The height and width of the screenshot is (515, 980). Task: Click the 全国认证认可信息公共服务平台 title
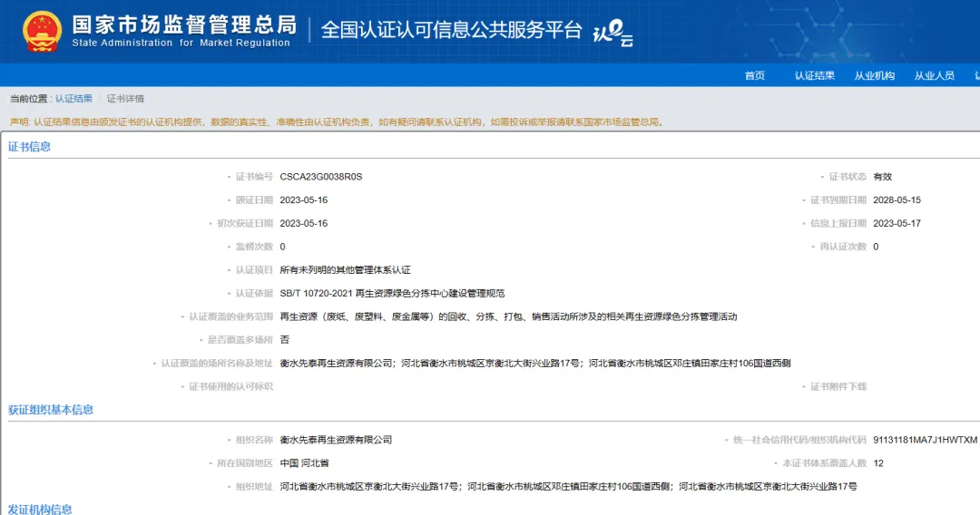(451, 30)
